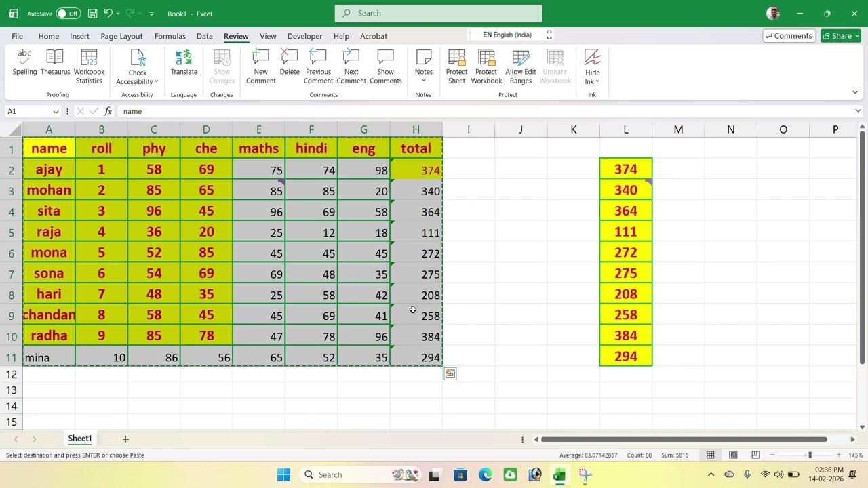
Task: Click the Insert Function fx icon
Action: point(108,111)
